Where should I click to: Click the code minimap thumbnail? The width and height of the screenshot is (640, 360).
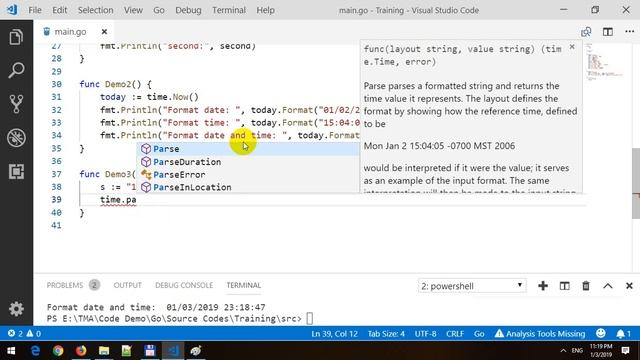pyautogui.click(x=604, y=62)
